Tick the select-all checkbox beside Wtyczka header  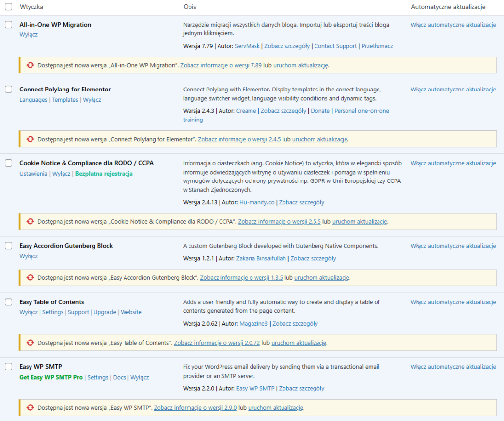click(x=9, y=7)
